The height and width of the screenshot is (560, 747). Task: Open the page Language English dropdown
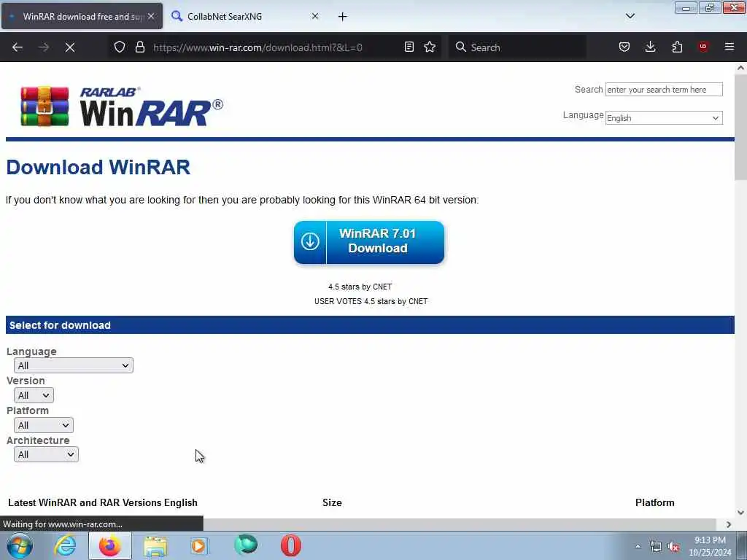coord(664,118)
